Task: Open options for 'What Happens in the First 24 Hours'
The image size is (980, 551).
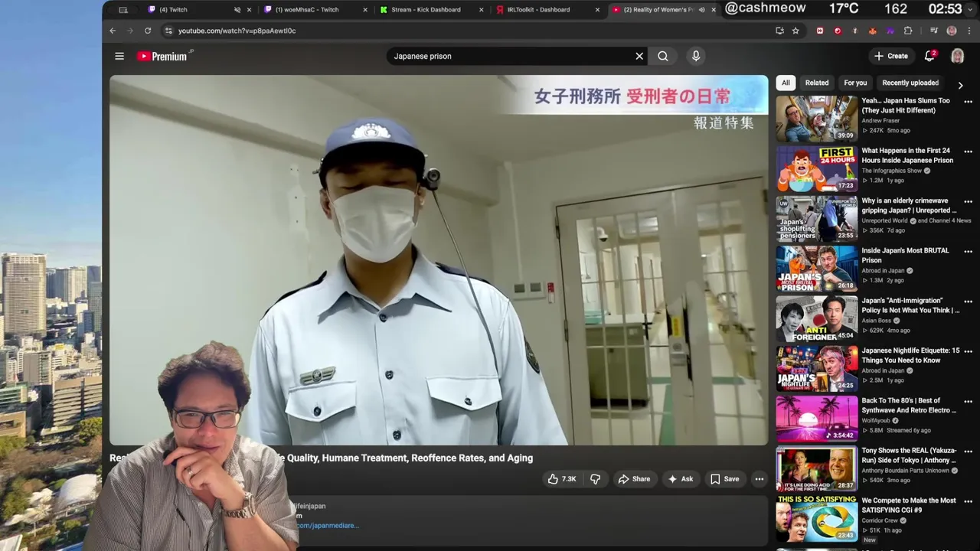Action: [x=968, y=152]
